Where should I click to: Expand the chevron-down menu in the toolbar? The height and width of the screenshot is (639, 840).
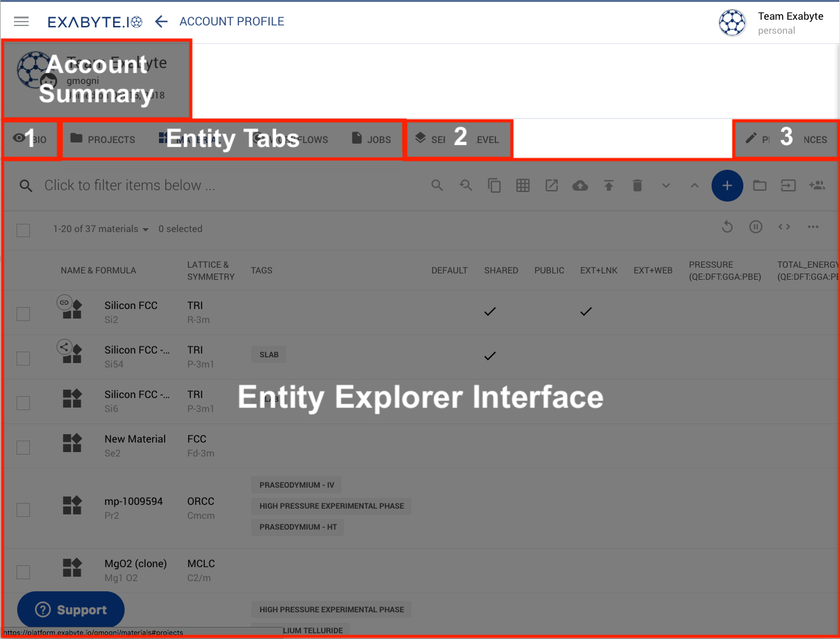coord(666,185)
